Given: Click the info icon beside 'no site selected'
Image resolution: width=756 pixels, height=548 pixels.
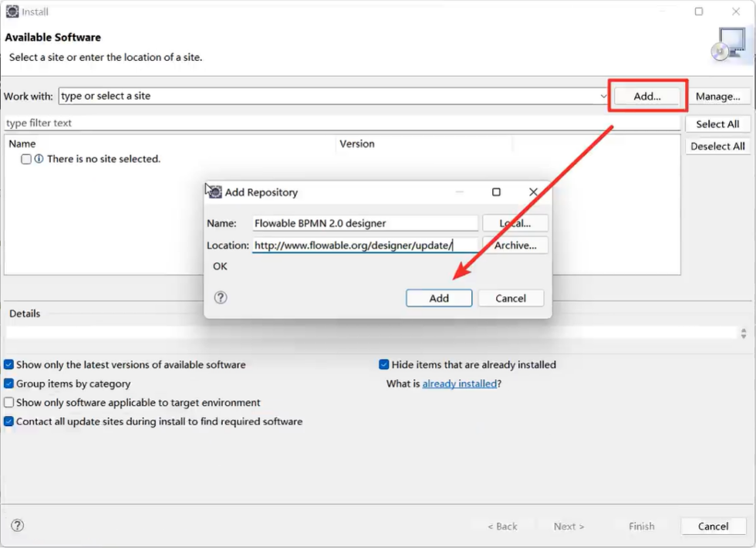Looking at the screenshot, I should point(39,159).
